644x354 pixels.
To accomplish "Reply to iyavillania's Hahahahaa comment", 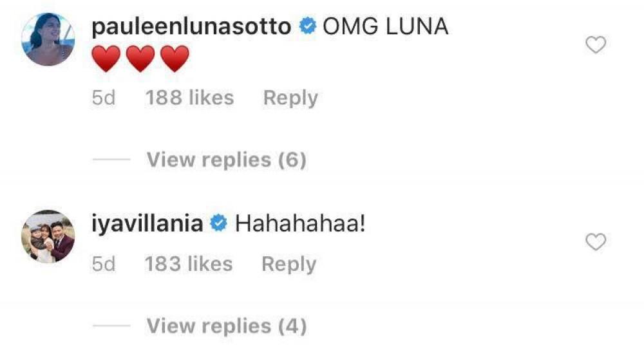I will click(x=289, y=264).
